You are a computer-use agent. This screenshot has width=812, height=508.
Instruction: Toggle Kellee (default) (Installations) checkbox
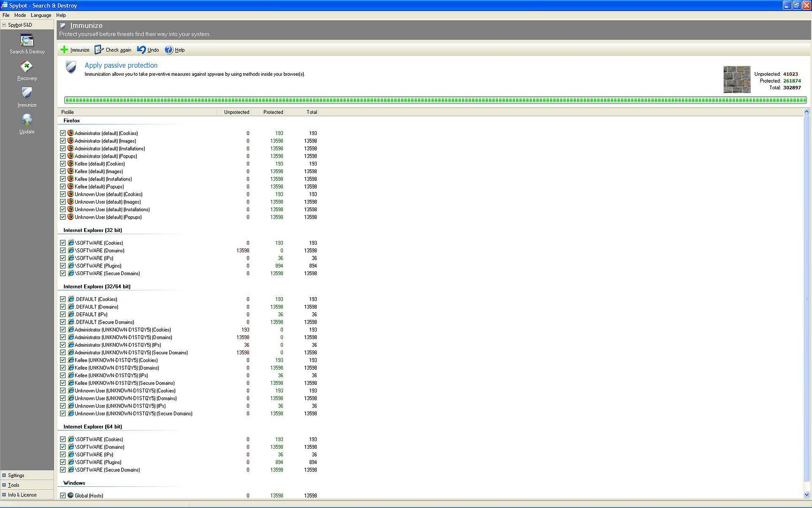63,179
